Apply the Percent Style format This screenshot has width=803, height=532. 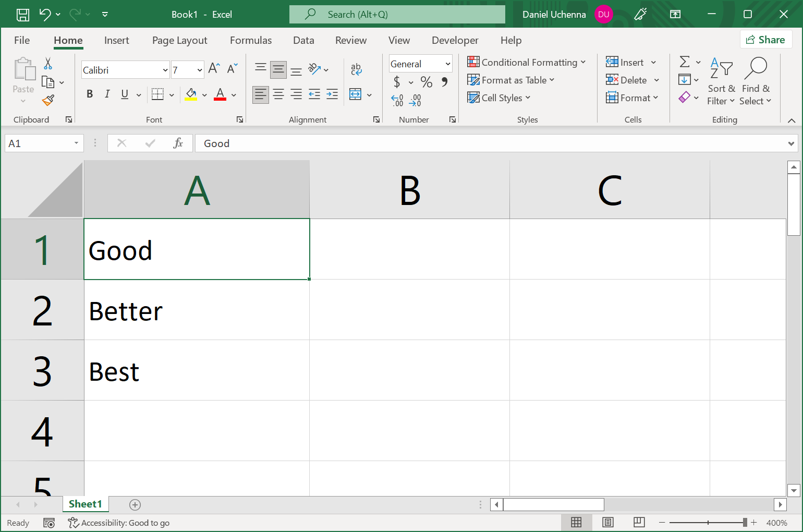point(426,82)
